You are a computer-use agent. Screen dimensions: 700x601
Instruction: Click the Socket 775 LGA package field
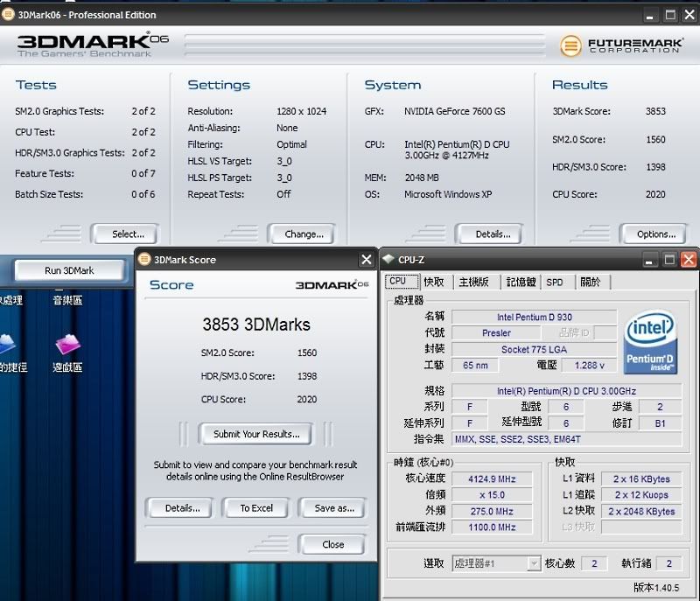coord(534,349)
